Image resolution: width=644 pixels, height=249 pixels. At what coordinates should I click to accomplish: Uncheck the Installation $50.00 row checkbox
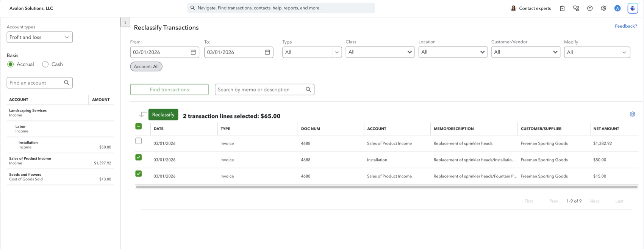click(139, 157)
